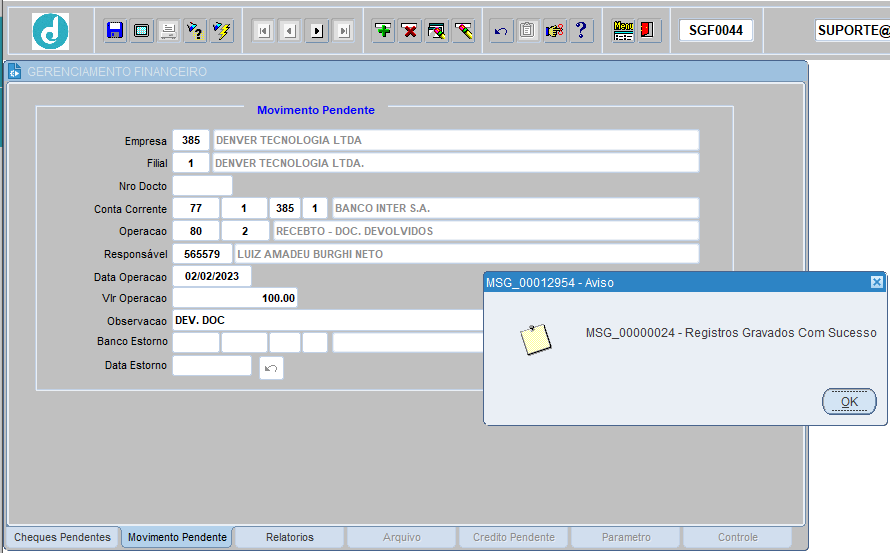Click LUIZ AMADEU BURGHI NETO field
Viewport: 890px width, 553px height.
467,254
